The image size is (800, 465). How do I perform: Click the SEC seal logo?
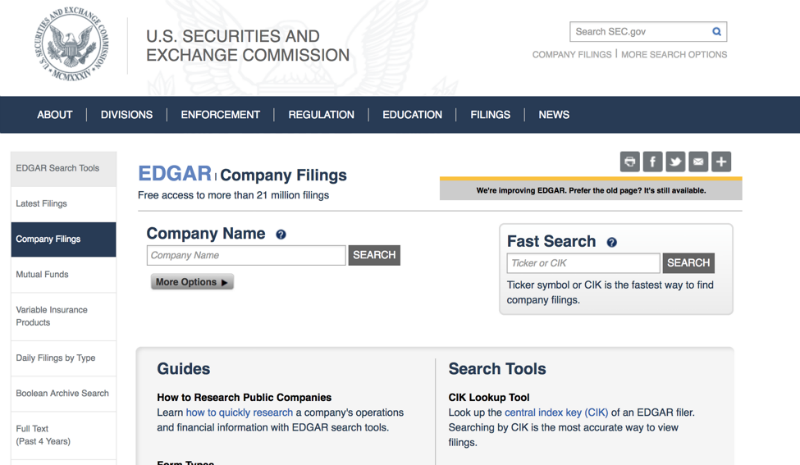pos(71,43)
